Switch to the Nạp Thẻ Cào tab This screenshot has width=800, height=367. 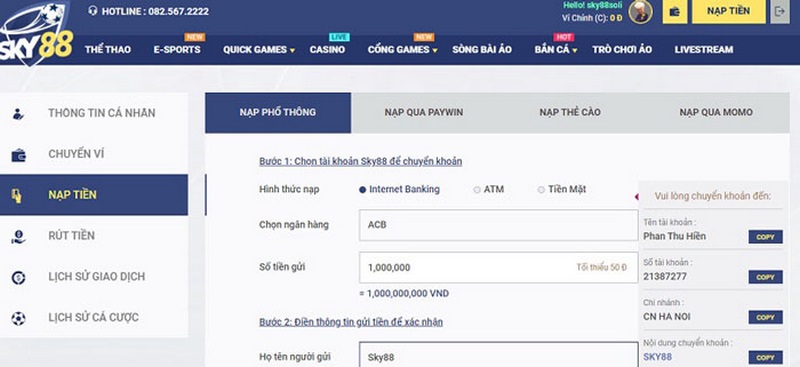pos(570,112)
